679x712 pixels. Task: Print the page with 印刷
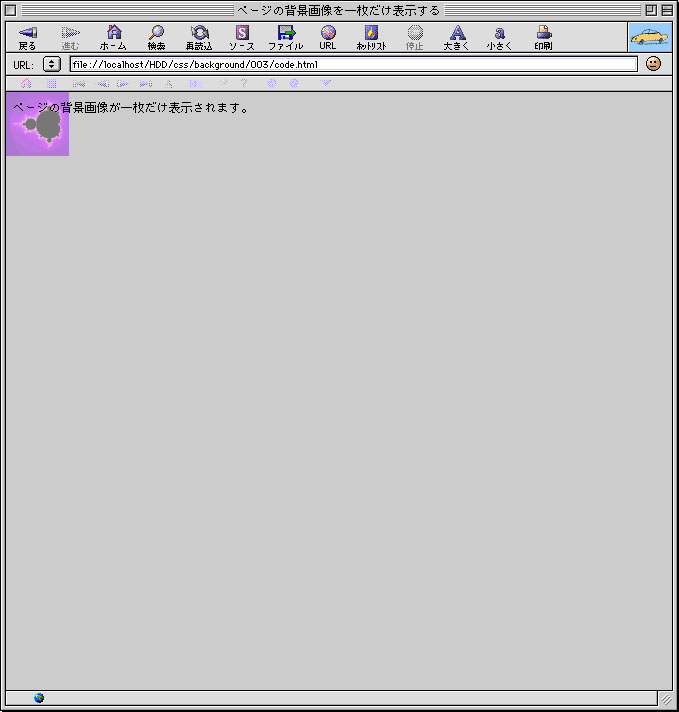click(x=543, y=38)
